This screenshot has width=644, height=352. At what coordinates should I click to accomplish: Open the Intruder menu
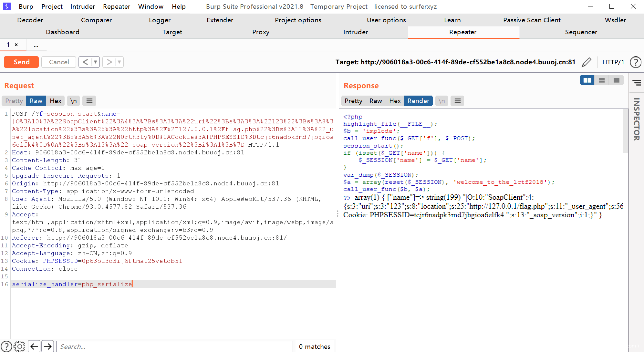[83, 6]
